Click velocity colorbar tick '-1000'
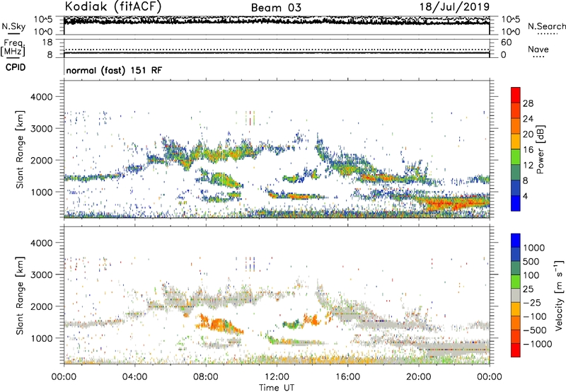This screenshot has width=566, height=392. tap(538, 344)
